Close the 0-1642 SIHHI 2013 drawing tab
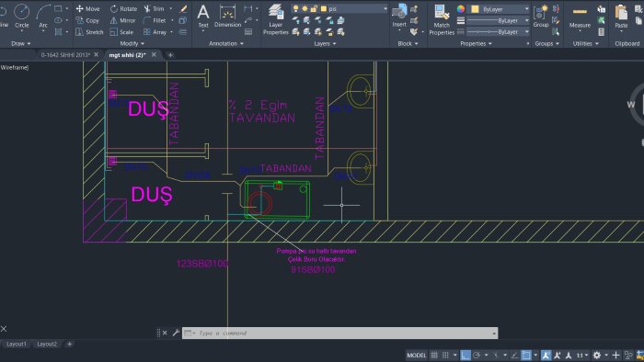The height and width of the screenshot is (362, 644). (96, 54)
